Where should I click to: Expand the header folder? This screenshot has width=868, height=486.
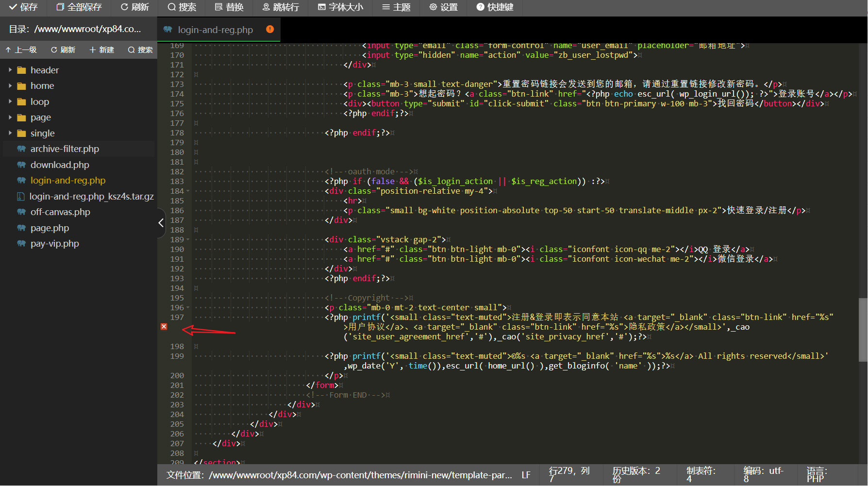tap(10, 70)
